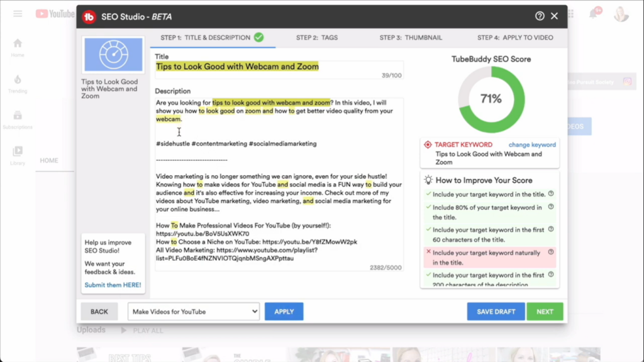This screenshot has height=362, width=644.
Task: Open the YouTube hamburger menu behind the dialog
Action: [18, 14]
